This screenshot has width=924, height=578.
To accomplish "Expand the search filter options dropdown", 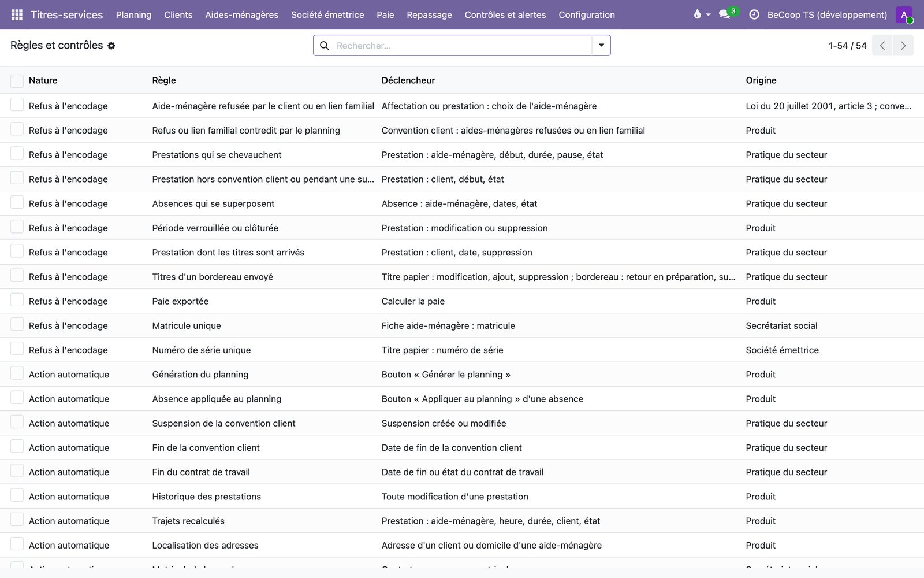I will (601, 46).
